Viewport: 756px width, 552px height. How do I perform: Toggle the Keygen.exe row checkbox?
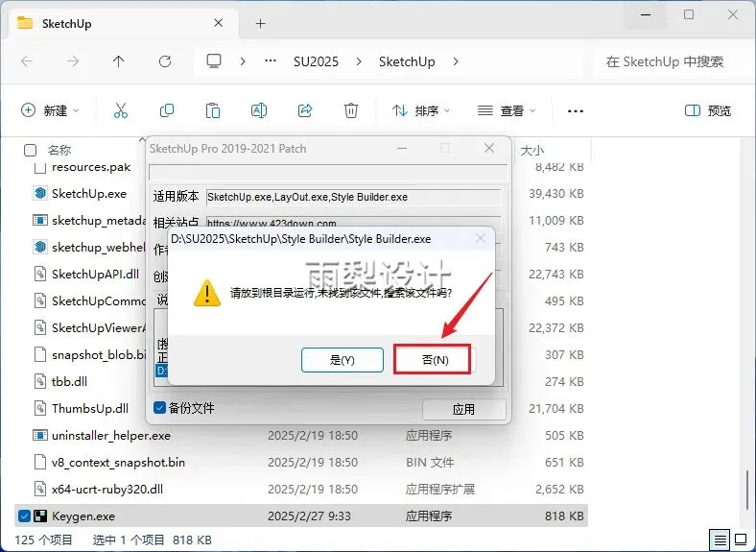[x=24, y=516]
